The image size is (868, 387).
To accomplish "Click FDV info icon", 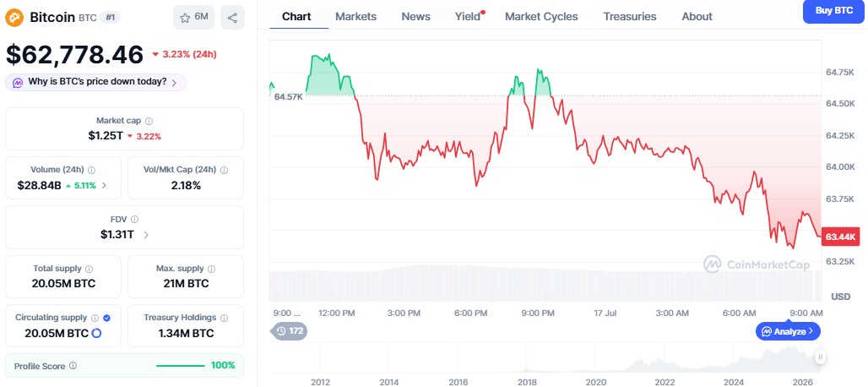I will point(135,219).
